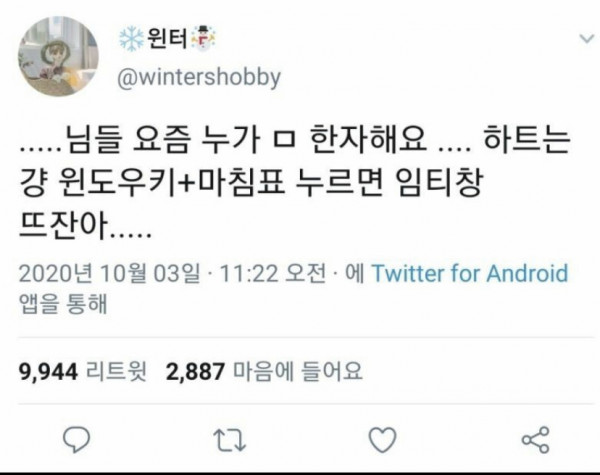The height and width of the screenshot is (475, 600).
Task: Click the snowflake emoji beside the name
Action: [131, 38]
